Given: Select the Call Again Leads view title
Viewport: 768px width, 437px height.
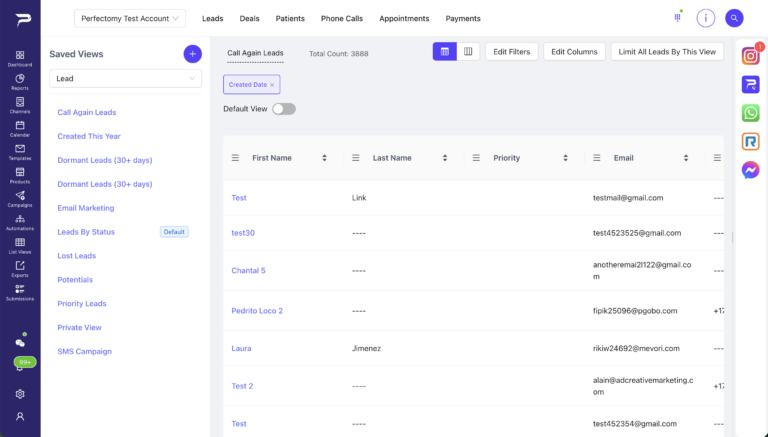Looking at the screenshot, I should (x=255, y=53).
